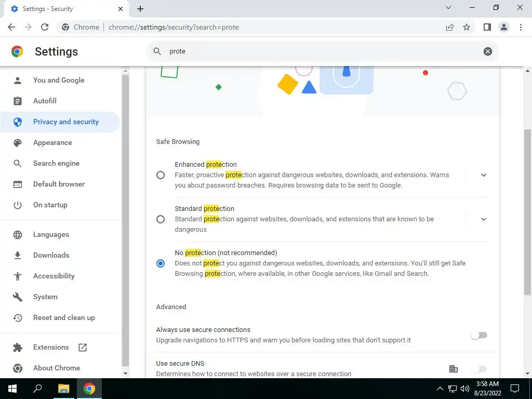The image size is (532, 399).
Task: Open Appearance settings section
Action: click(x=60, y=142)
